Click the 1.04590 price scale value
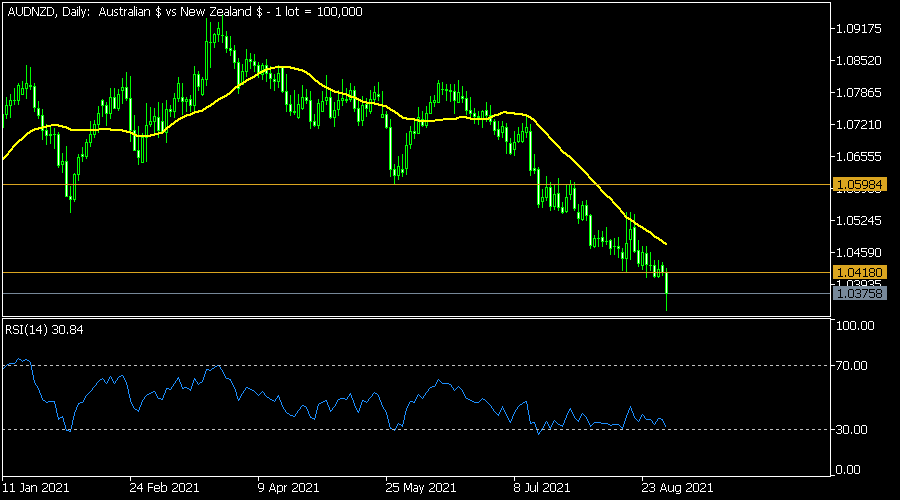 859,253
